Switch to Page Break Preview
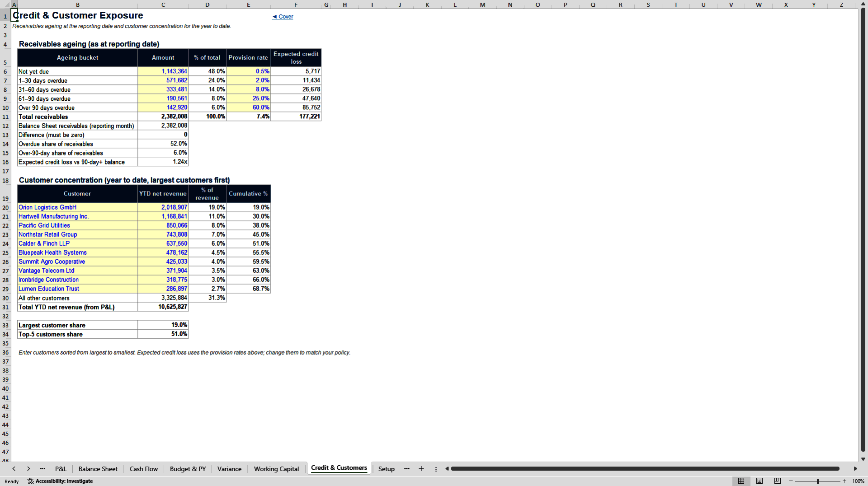 pos(778,481)
